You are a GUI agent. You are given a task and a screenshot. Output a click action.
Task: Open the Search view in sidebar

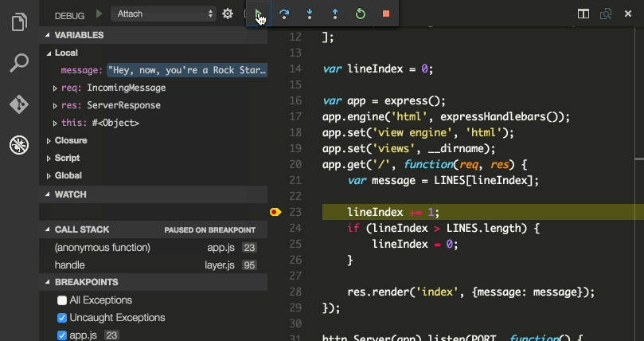[x=18, y=63]
